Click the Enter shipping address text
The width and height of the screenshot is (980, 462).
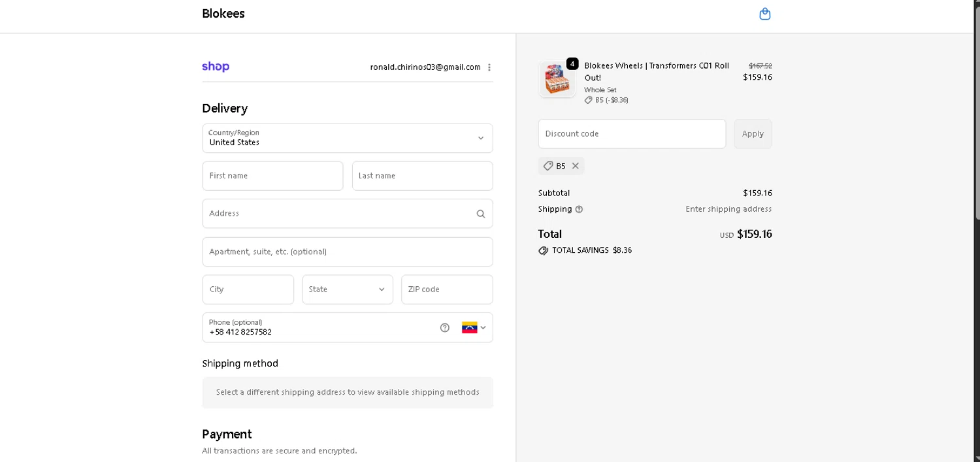coord(728,209)
